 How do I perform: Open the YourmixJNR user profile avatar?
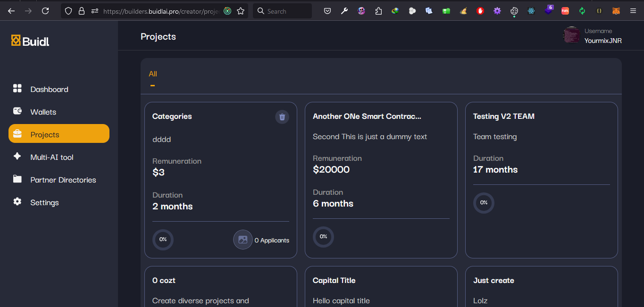click(x=571, y=35)
